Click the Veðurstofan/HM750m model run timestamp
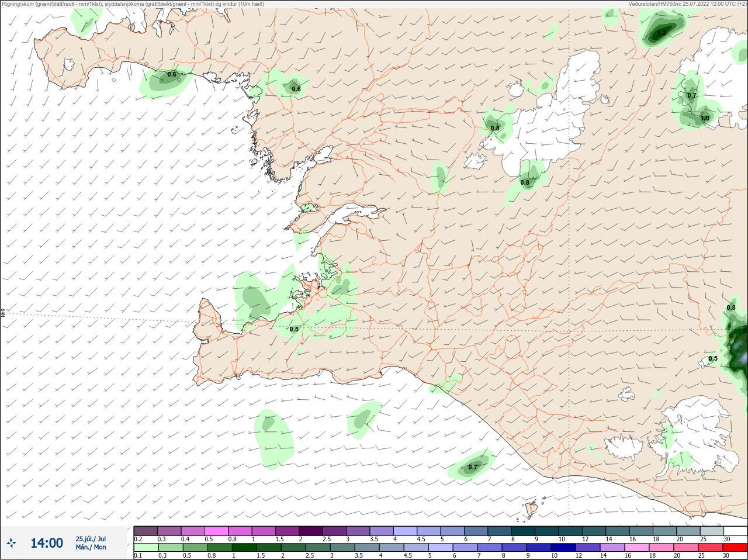The height and width of the screenshot is (560, 748). (x=687, y=4)
